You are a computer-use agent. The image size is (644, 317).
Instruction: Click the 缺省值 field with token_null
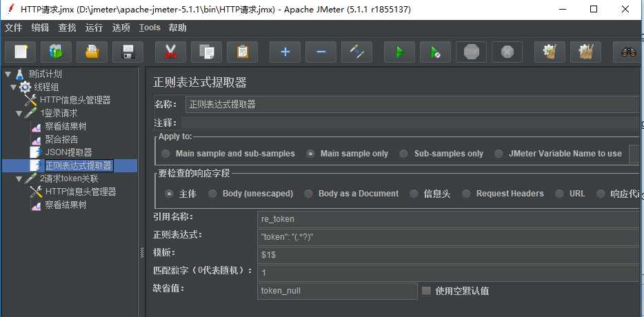(x=338, y=291)
